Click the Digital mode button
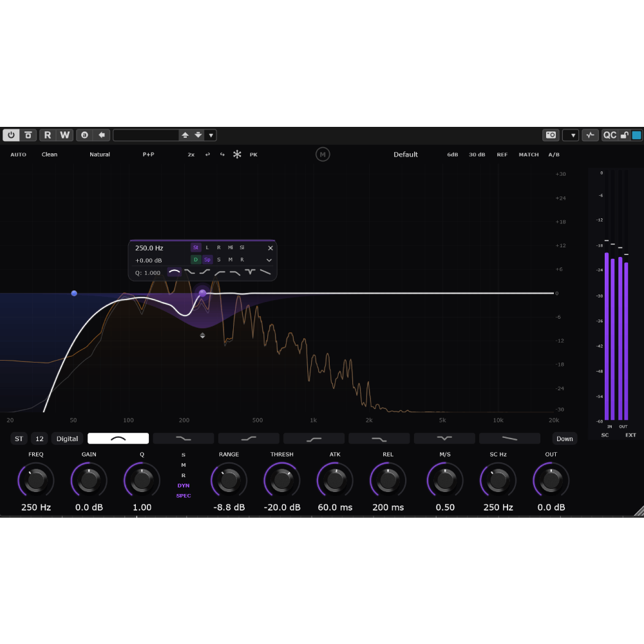Viewport: 644px width, 644px height. 67,439
